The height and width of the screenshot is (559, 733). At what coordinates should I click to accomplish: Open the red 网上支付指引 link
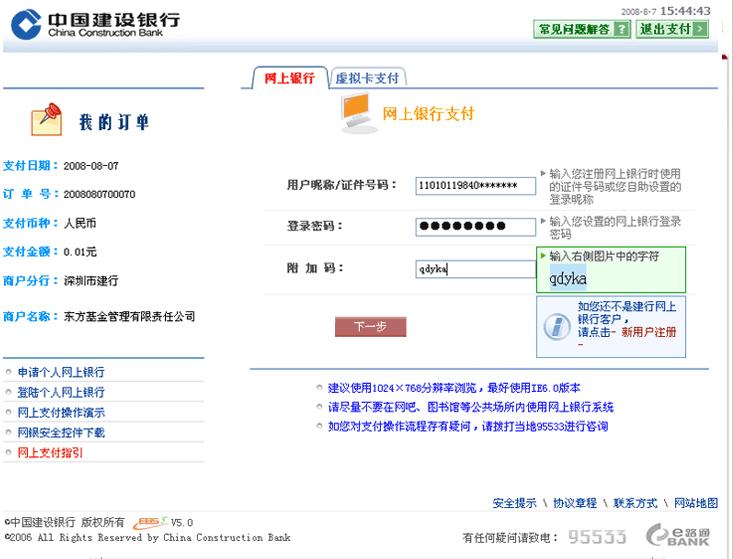(x=50, y=453)
